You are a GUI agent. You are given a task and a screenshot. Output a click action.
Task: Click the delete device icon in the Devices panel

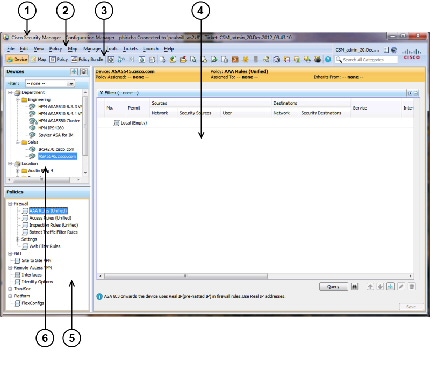click(x=84, y=72)
